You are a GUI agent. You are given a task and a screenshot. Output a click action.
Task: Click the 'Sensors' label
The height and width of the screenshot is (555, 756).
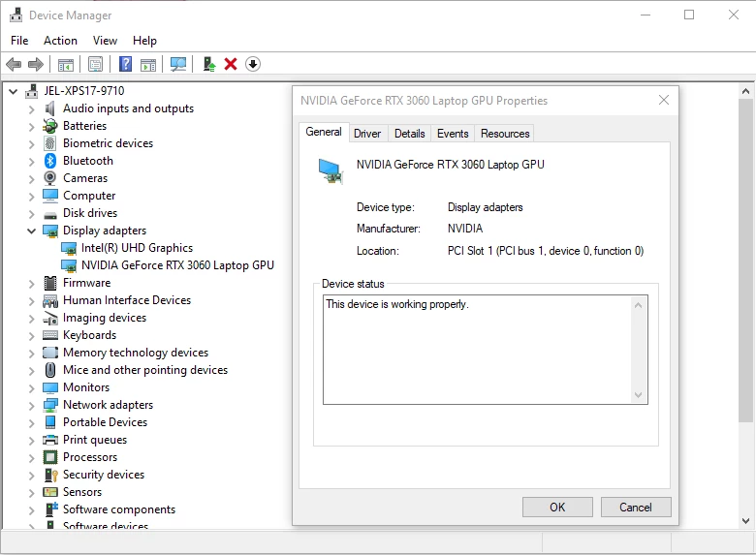(82, 492)
